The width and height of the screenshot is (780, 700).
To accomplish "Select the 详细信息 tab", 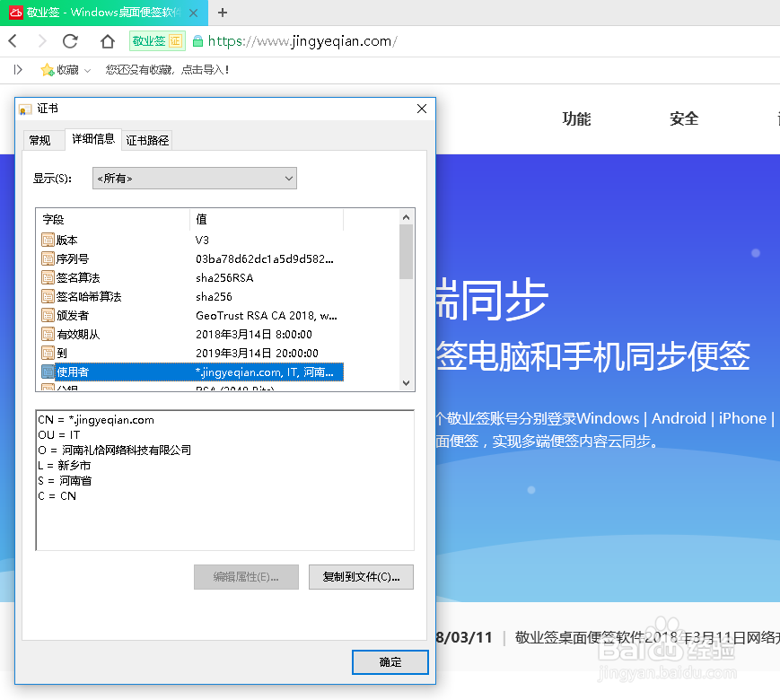I will [x=93, y=139].
